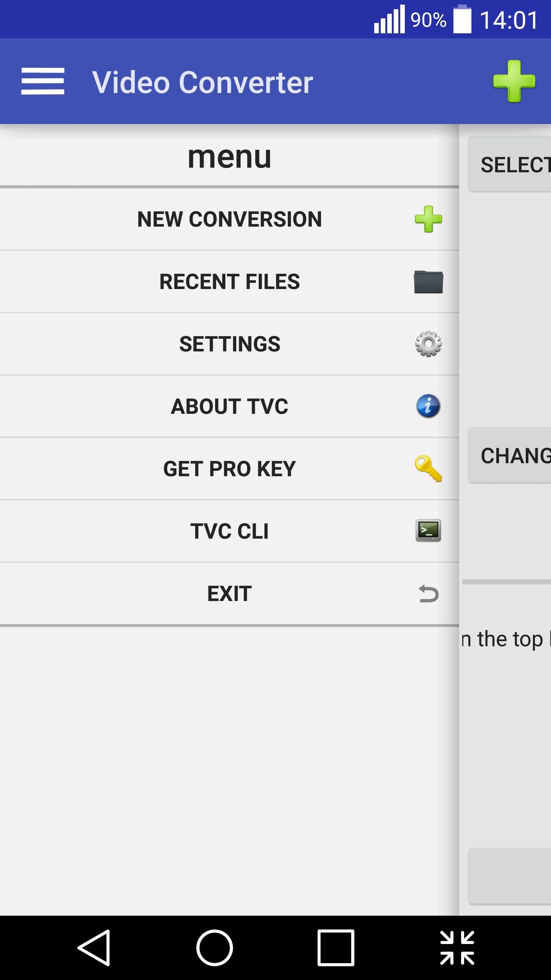Tap the yellow key icon

[429, 469]
